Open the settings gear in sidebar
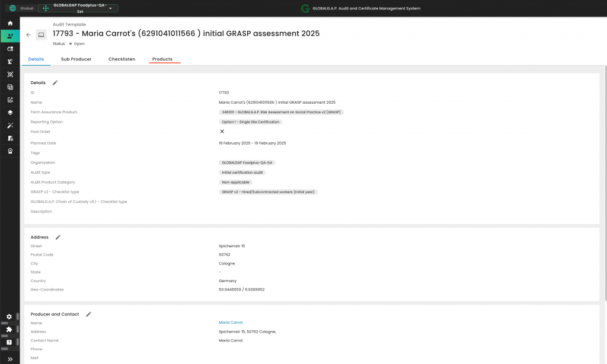 (9, 317)
